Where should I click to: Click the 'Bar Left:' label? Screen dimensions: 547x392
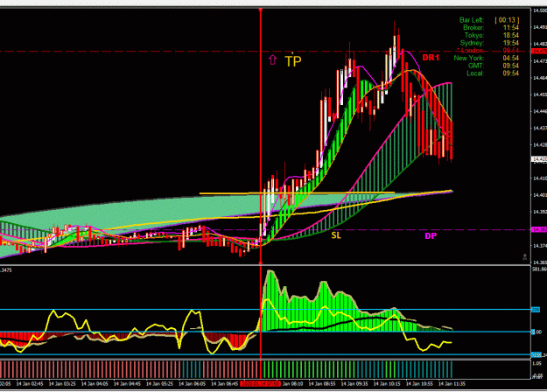click(472, 20)
